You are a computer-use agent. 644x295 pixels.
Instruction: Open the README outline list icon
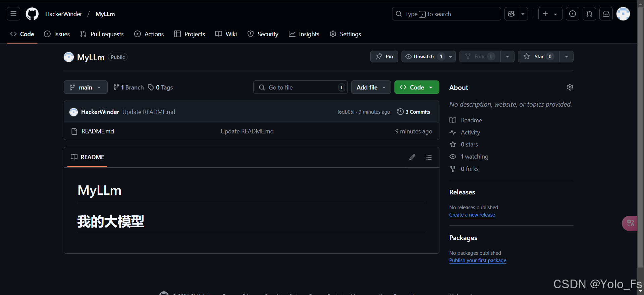pos(428,157)
